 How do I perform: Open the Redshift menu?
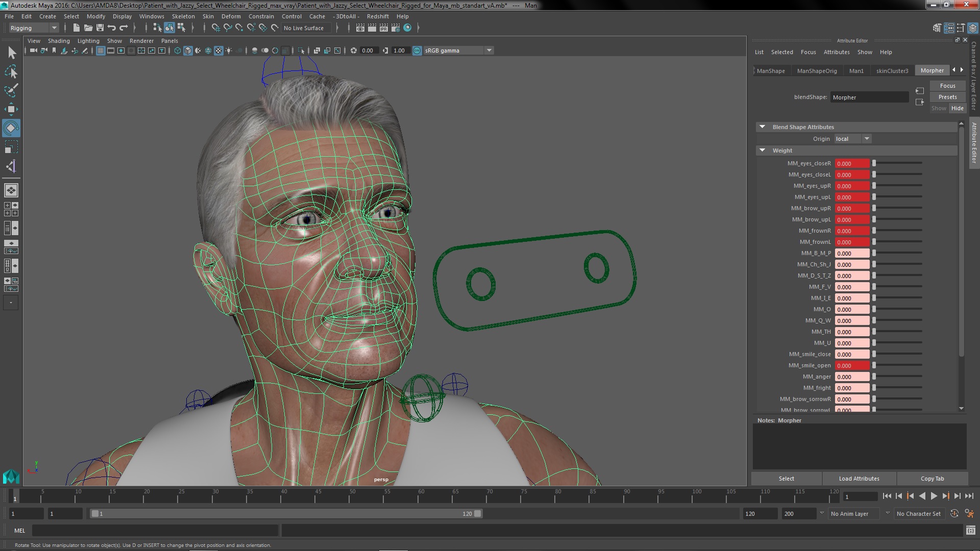point(378,16)
